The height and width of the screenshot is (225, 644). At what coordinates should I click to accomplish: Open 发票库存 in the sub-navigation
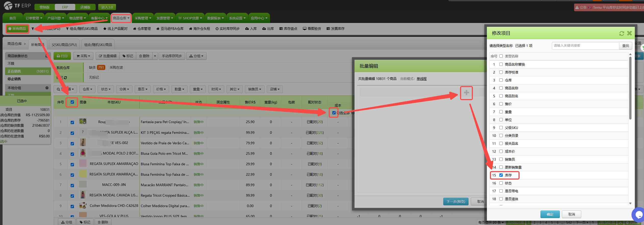pos(335,29)
